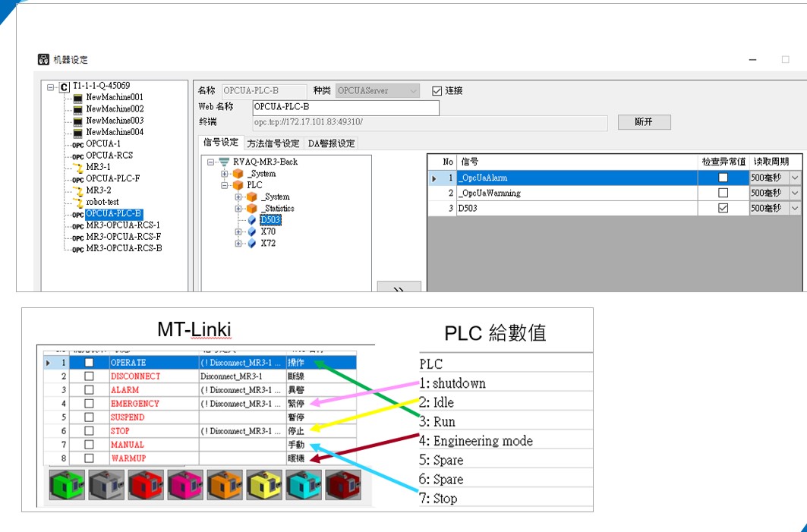Click the green machine status icon
Viewport: 807px width, 532px height.
[67, 484]
